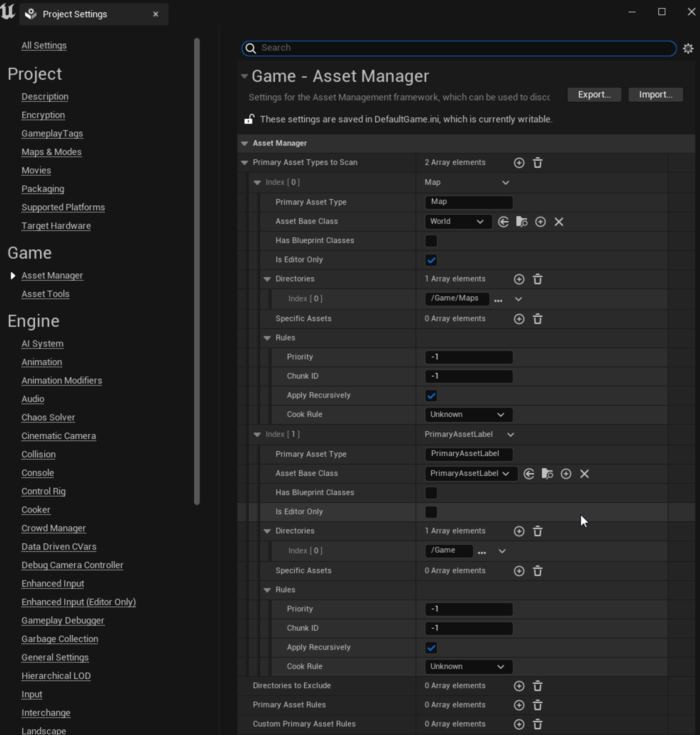Add element to Directories to Exclude
Viewport: 700px width, 735px height.
pos(519,686)
